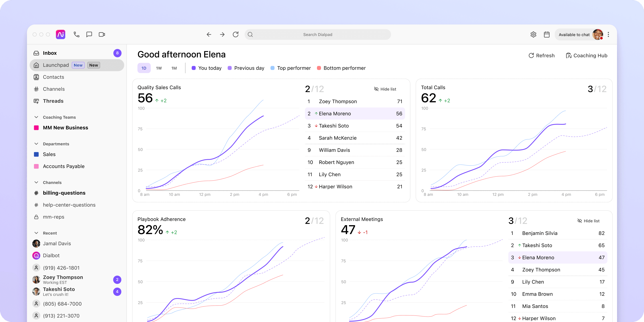
Task: Hide list in Quality Sales Calls
Action: point(385,89)
